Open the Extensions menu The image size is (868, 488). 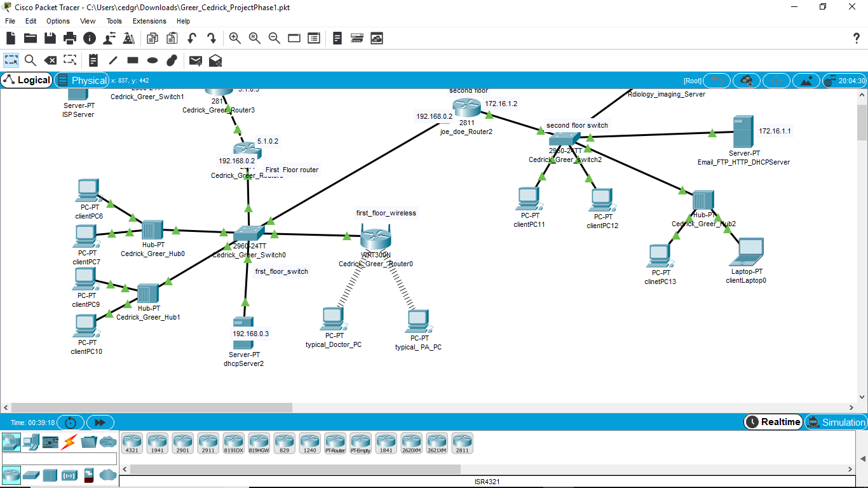pyautogui.click(x=149, y=21)
